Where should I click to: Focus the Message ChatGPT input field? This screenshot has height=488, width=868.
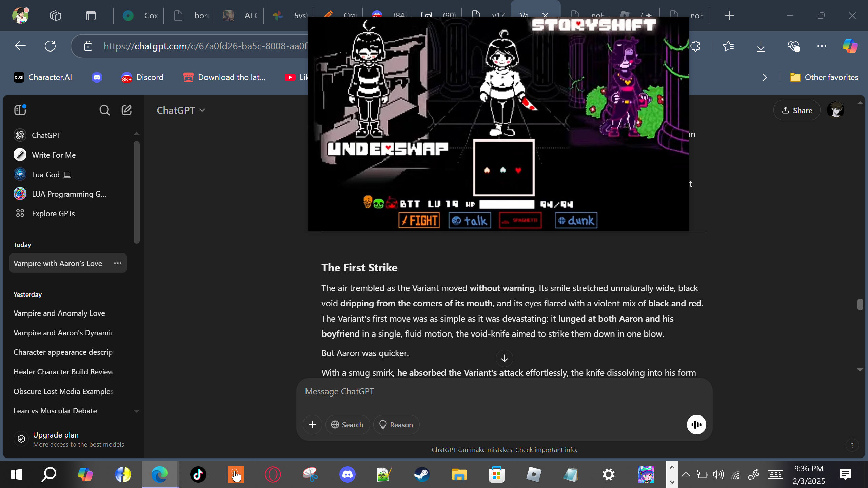[x=505, y=392]
